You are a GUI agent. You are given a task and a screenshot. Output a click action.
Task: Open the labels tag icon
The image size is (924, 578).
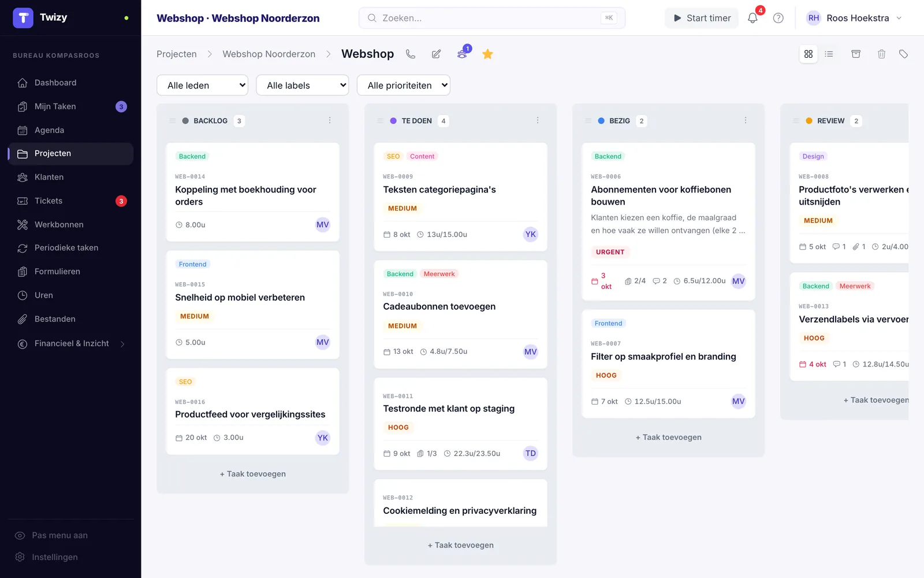pyautogui.click(x=904, y=54)
